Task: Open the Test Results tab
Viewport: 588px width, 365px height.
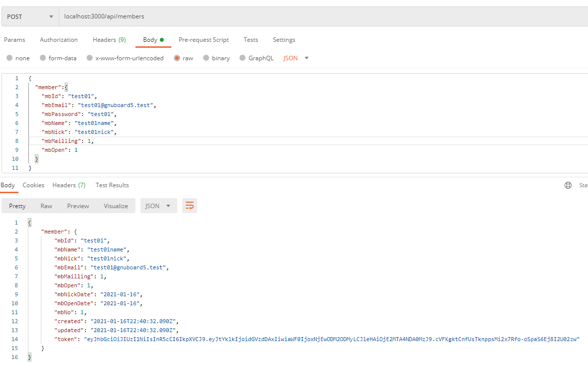Action: [112, 185]
